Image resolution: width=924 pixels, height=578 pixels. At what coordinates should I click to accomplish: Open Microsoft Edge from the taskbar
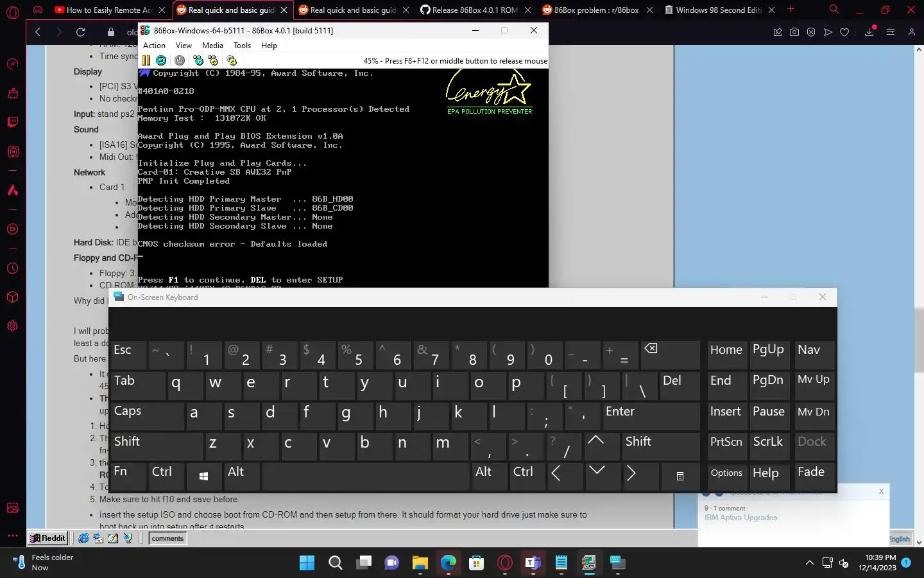(449, 563)
